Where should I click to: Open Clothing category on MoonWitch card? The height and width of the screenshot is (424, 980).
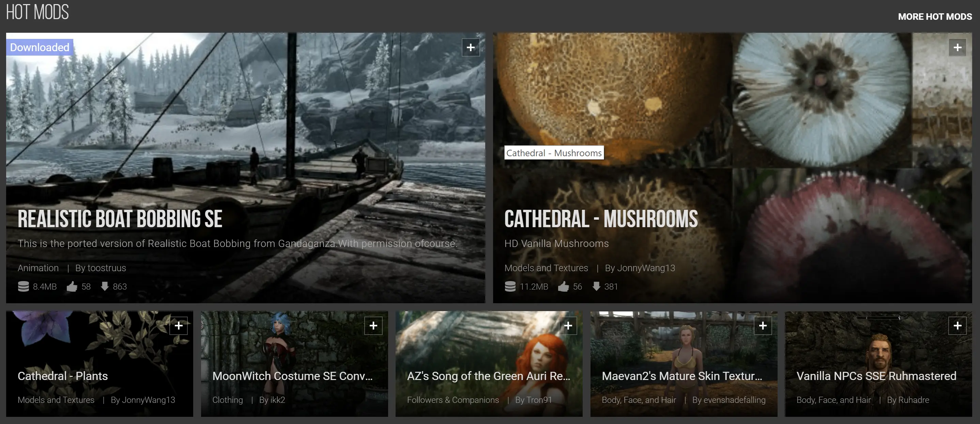pyautogui.click(x=228, y=400)
